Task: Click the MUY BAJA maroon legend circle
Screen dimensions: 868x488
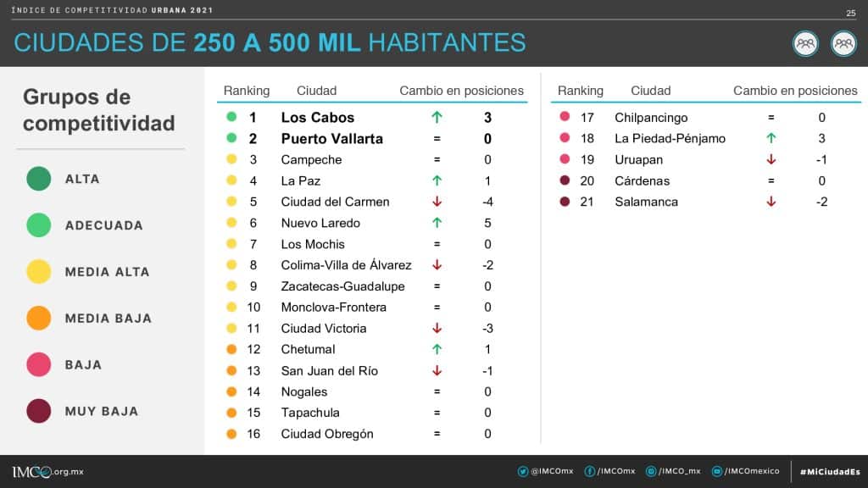Action: (39, 411)
